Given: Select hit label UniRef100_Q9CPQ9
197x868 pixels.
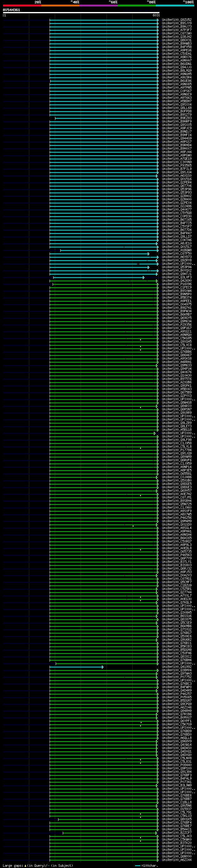Looking at the screenshot, I should point(177,704).
